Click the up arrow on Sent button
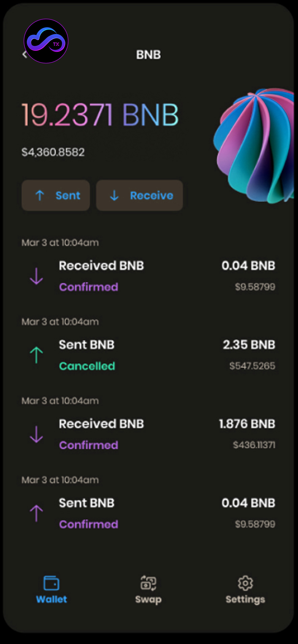This screenshot has height=644, width=298. [x=40, y=195]
